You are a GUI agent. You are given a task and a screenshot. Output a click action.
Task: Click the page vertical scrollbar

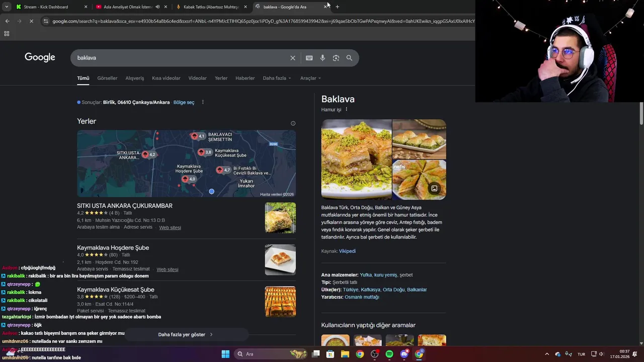click(641, 113)
